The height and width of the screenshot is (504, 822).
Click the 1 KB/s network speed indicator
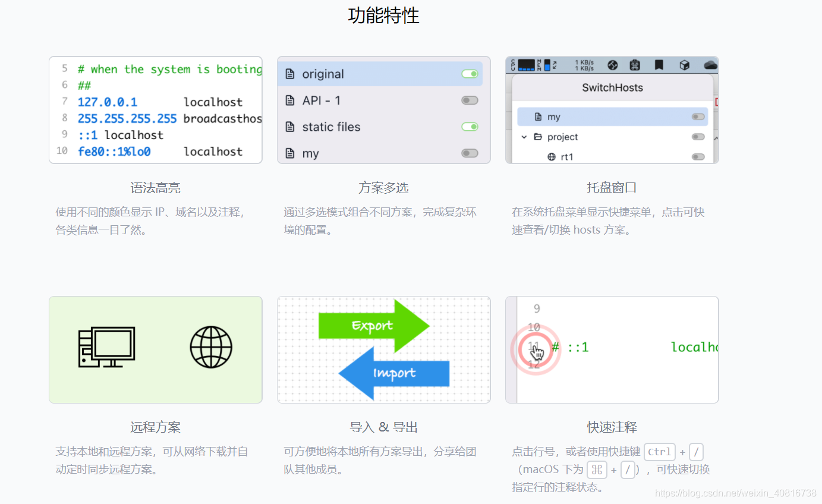584,65
